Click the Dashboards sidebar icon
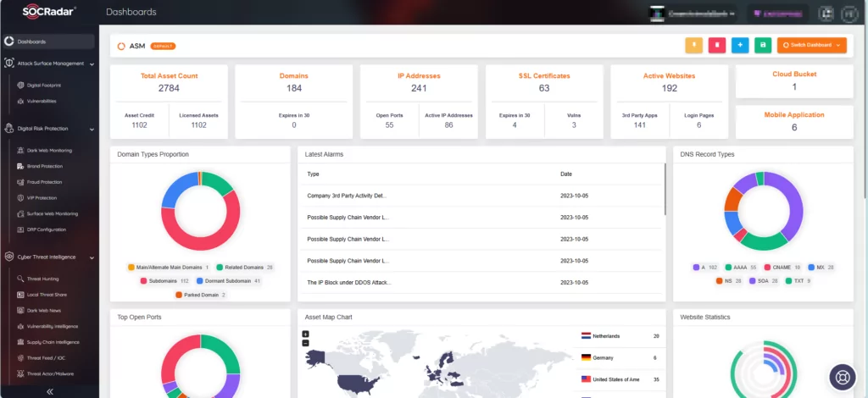The width and height of the screenshot is (868, 398). coord(8,41)
